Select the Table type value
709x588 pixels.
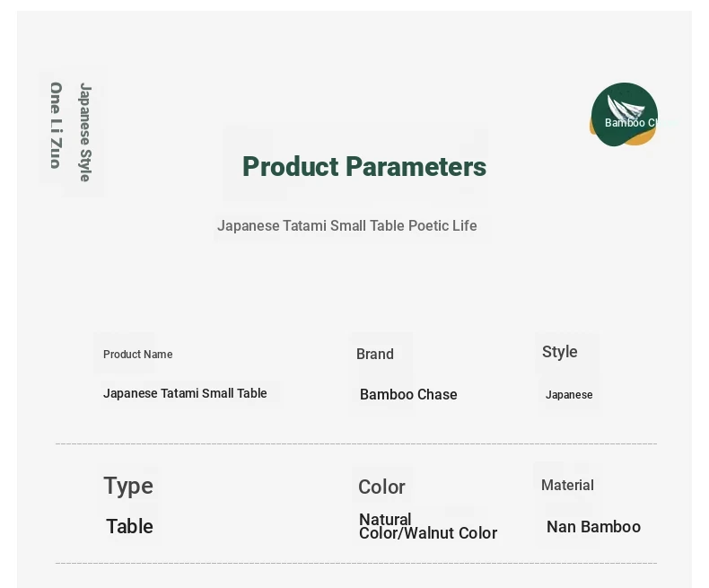click(129, 526)
